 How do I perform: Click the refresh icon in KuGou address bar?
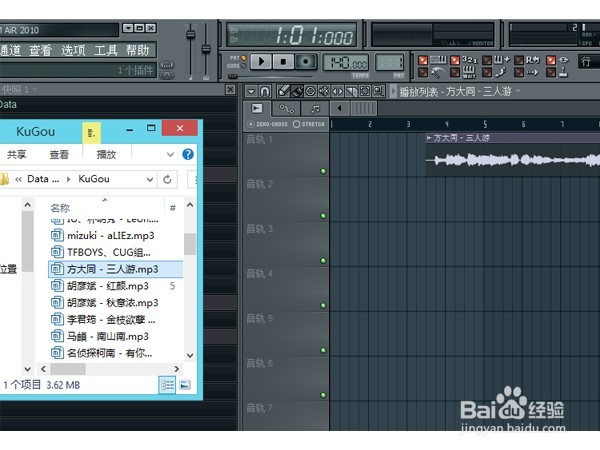point(167,179)
